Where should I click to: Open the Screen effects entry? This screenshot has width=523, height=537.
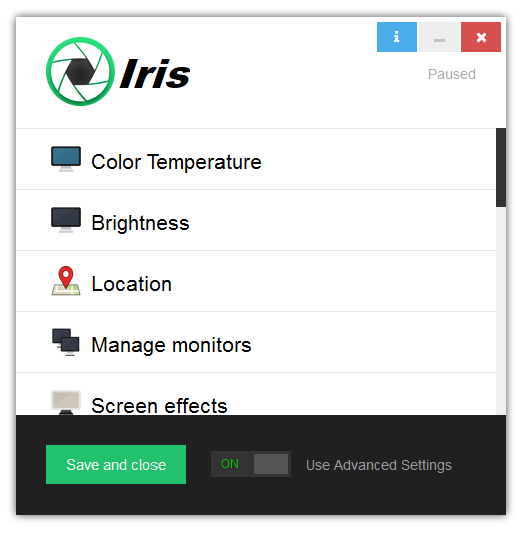256,394
